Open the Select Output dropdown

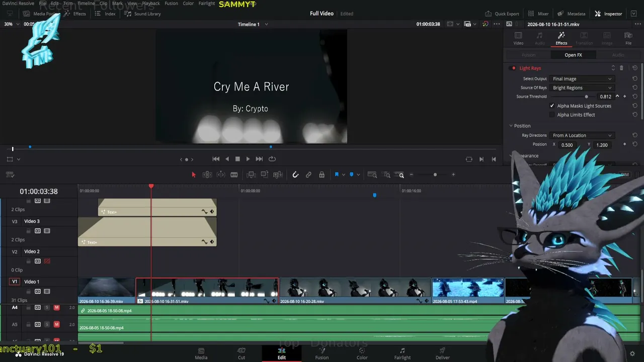tap(582, 79)
